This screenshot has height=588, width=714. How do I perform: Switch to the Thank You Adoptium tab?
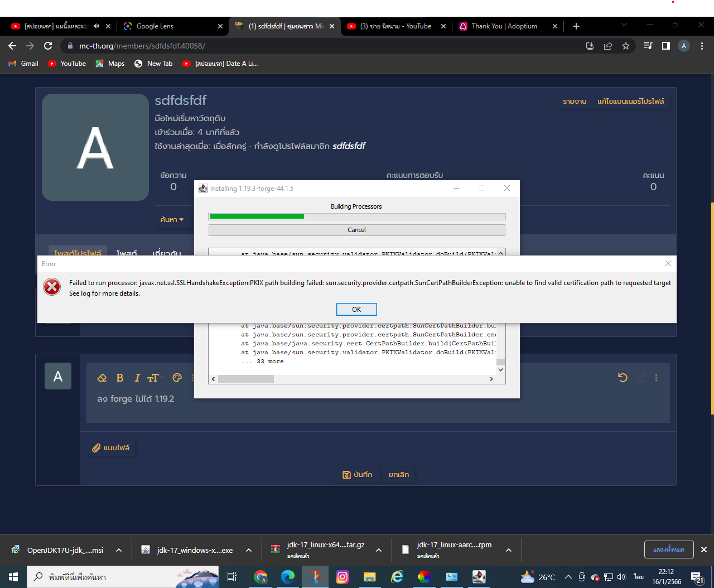(x=509, y=26)
